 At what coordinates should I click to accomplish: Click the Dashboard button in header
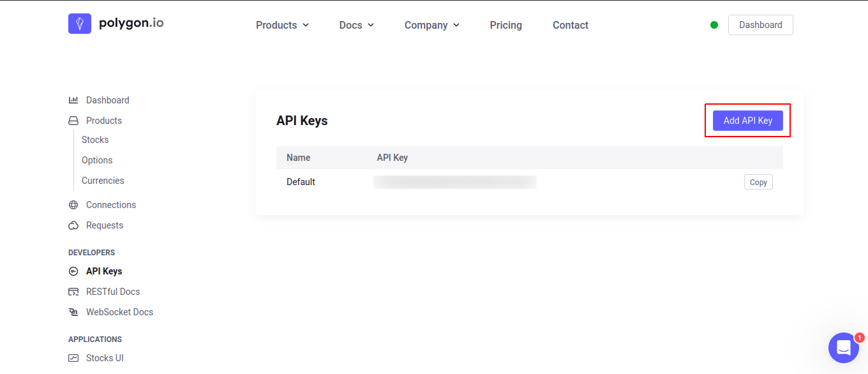[x=761, y=25]
